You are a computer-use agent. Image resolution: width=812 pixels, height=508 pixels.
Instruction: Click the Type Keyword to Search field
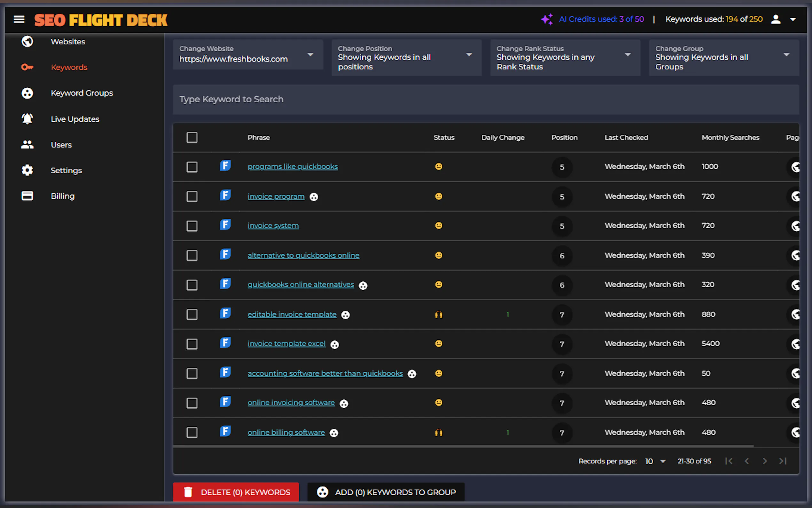(485, 99)
